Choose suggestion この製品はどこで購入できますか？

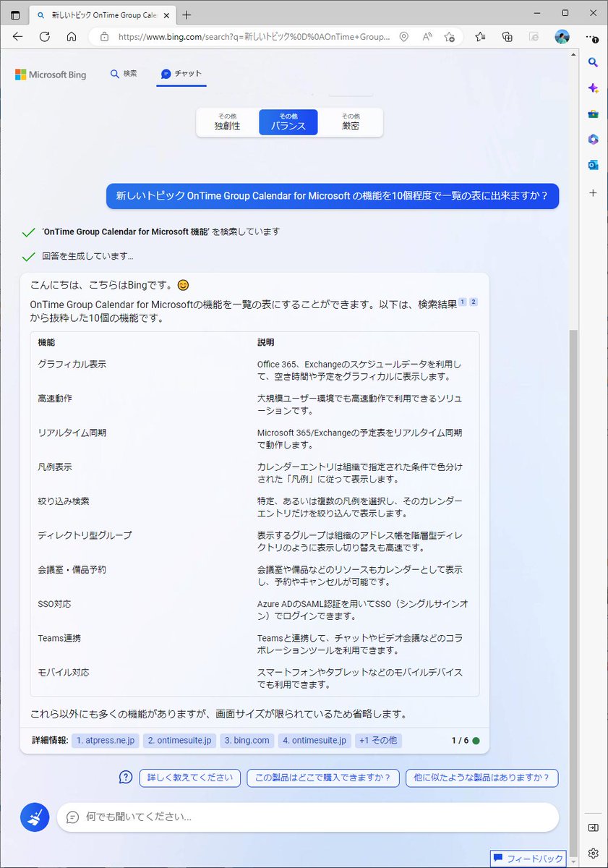[323, 778]
